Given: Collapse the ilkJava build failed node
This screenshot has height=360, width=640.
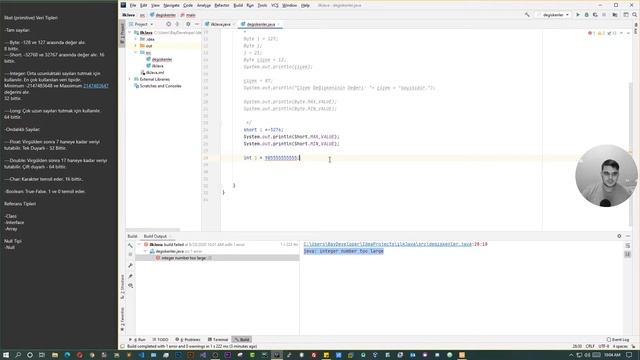Looking at the screenshot, I should tap(140, 244).
